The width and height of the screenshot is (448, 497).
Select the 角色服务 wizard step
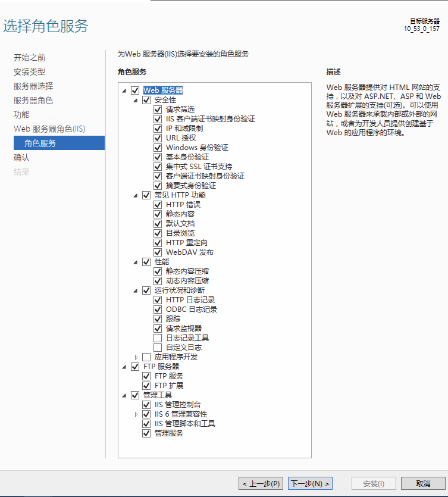pos(59,143)
